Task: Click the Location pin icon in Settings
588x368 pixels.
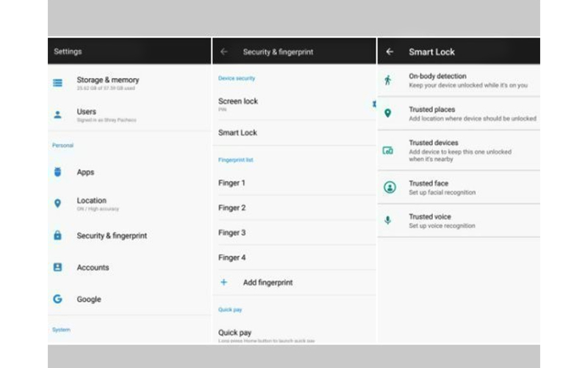Action: point(57,204)
